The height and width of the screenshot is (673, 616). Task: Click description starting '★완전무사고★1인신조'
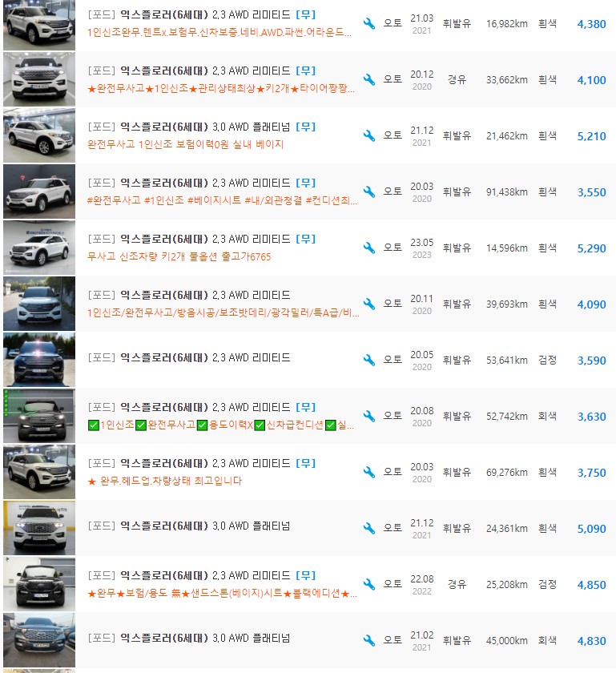click(x=221, y=89)
